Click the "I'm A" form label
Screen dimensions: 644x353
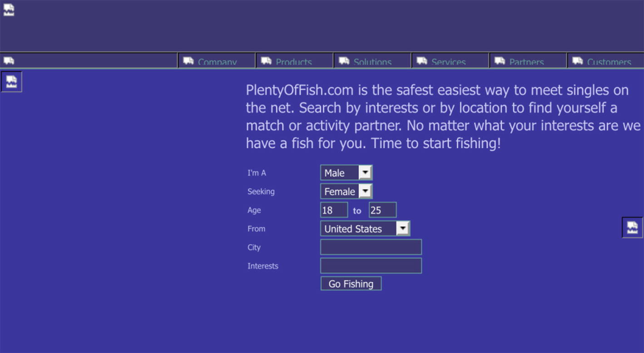click(257, 173)
